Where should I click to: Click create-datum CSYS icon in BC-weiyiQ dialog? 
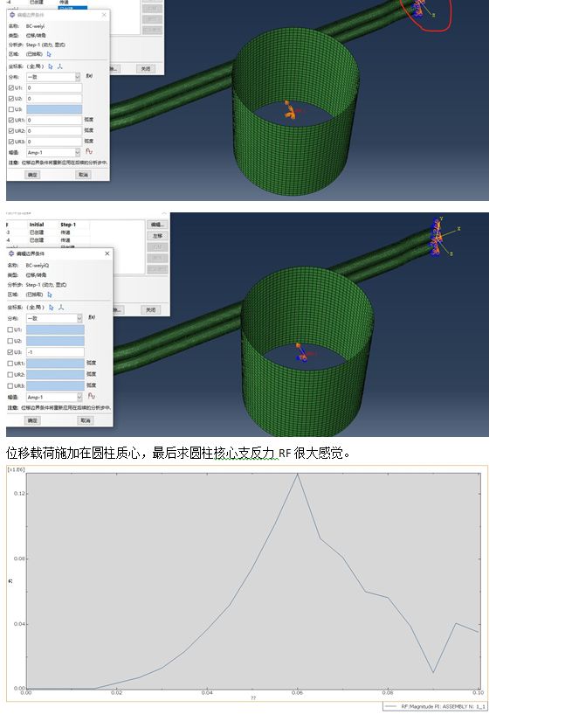click(62, 308)
